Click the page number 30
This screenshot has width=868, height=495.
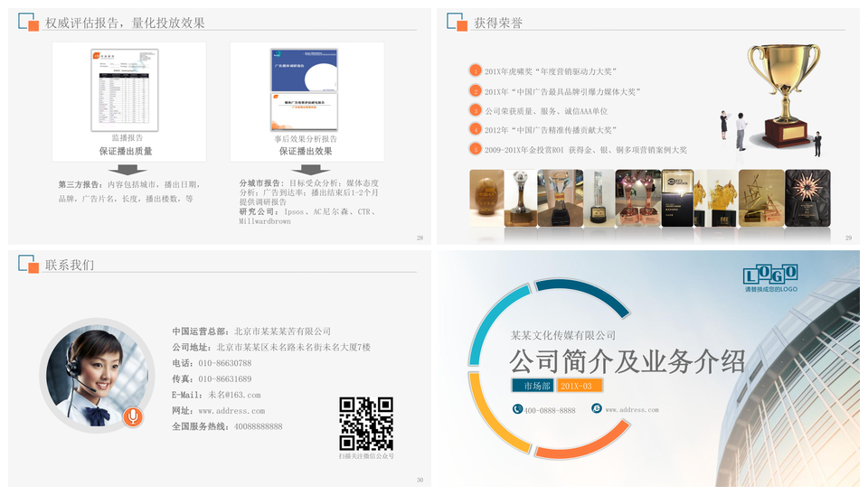point(420,480)
